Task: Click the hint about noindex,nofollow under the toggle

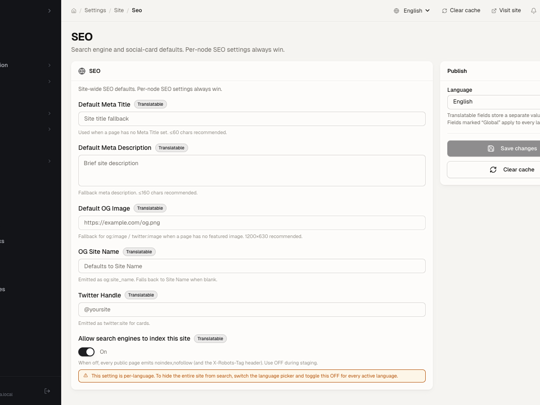Action: click(x=198, y=363)
